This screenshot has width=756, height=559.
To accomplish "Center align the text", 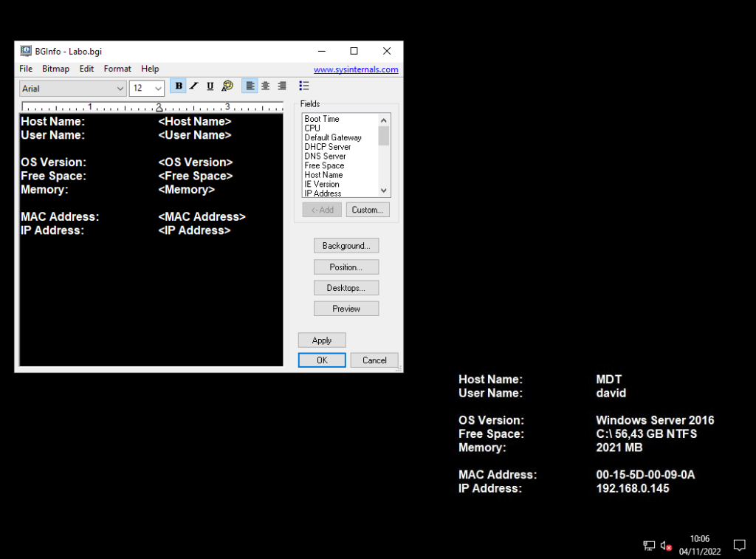I will tap(266, 86).
